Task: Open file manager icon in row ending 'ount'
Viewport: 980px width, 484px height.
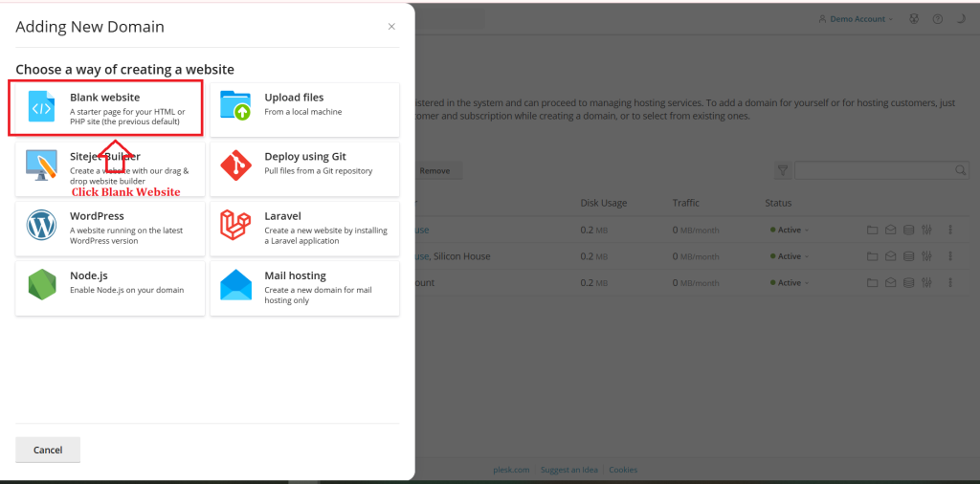Action: pos(872,283)
